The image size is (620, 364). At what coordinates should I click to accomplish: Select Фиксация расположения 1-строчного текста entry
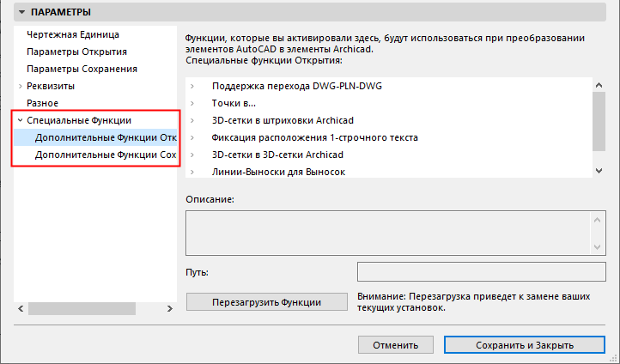coord(314,137)
